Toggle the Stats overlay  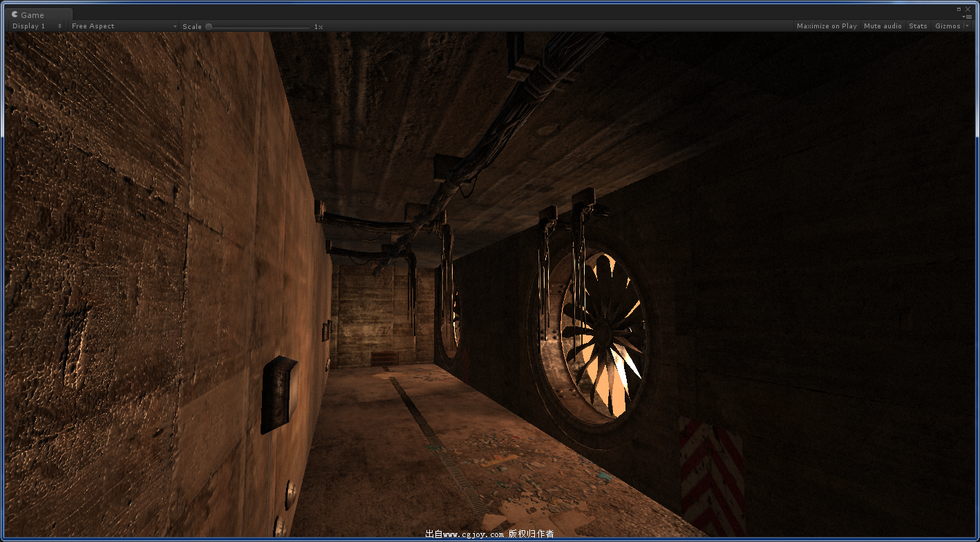click(918, 26)
